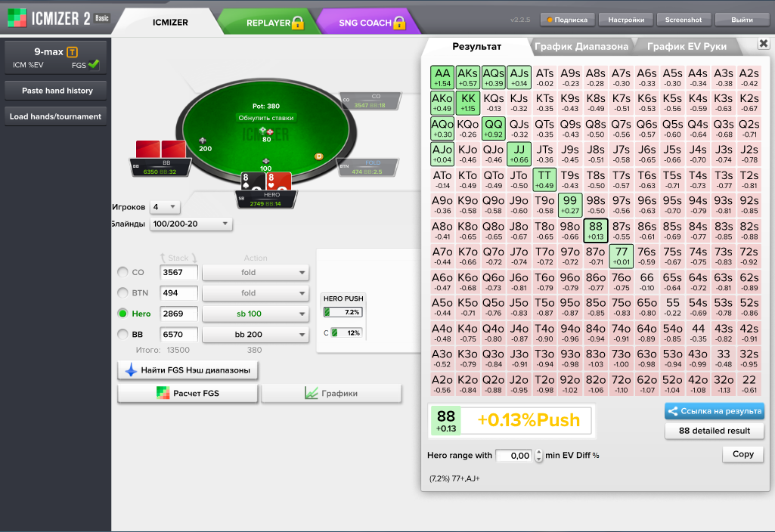Open the CO action dropdown showing fold
Image resolution: width=775 pixels, height=532 pixels.
point(255,273)
